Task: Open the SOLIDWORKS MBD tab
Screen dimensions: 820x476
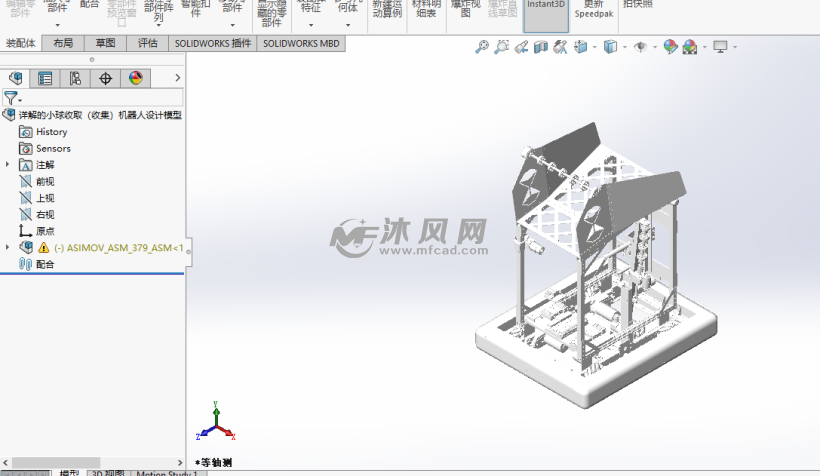Action: 301,43
